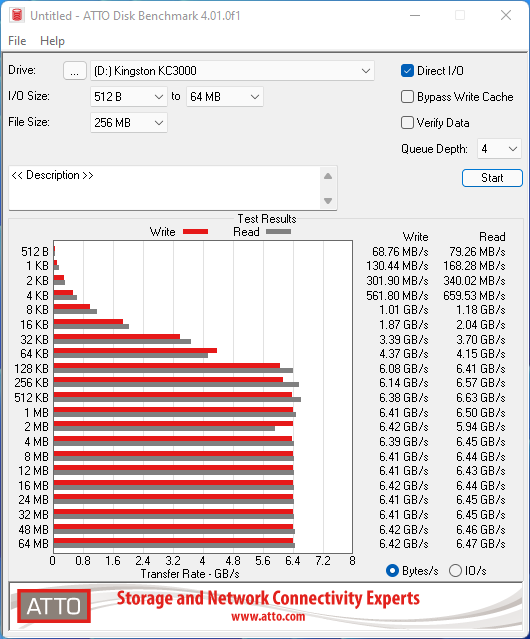Click the read value 5.94 GB/s
Image resolution: width=530 pixels, height=639 pixels.
pos(481,427)
